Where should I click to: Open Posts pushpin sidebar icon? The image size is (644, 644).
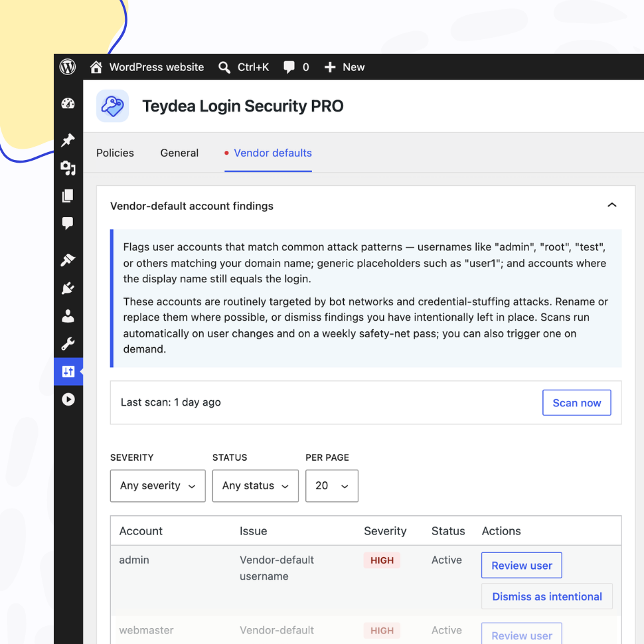click(x=68, y=140)
